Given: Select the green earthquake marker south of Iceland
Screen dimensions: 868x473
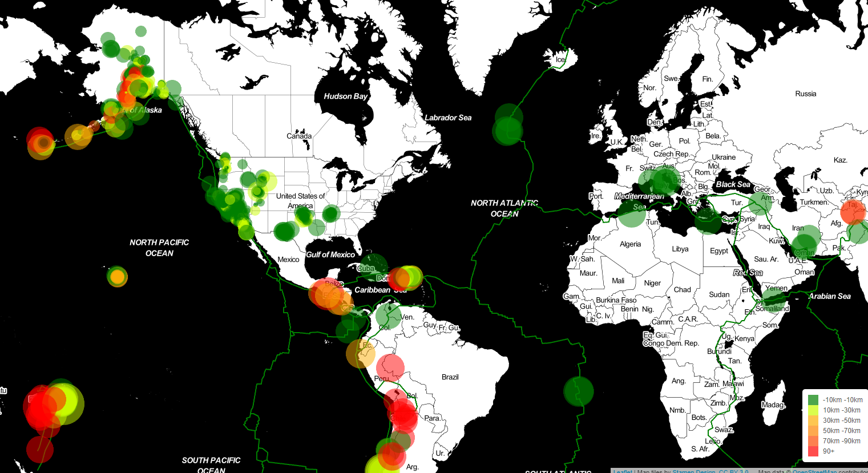Looking at the screenshot, I should [x=507, y=131].
